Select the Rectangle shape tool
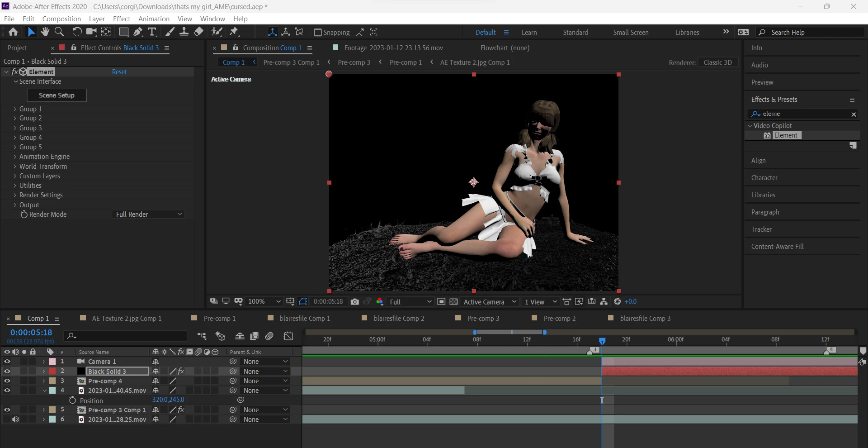 coord(123,32)
